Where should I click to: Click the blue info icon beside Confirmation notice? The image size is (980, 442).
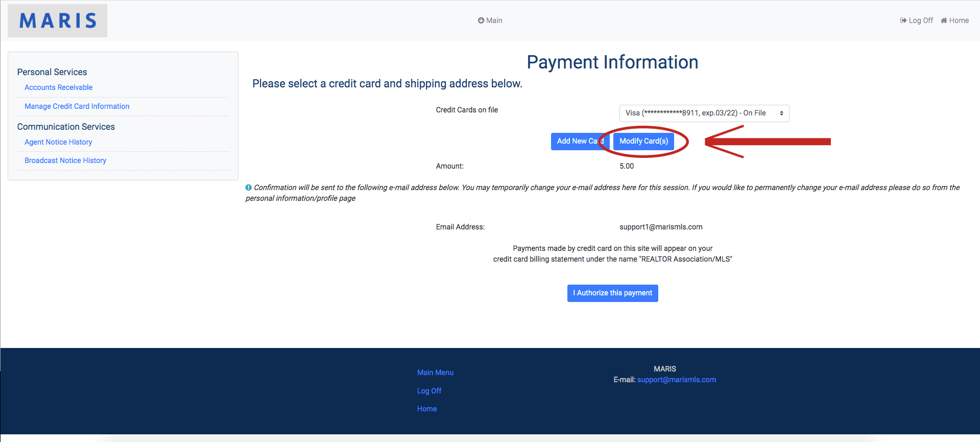[249, 188]
